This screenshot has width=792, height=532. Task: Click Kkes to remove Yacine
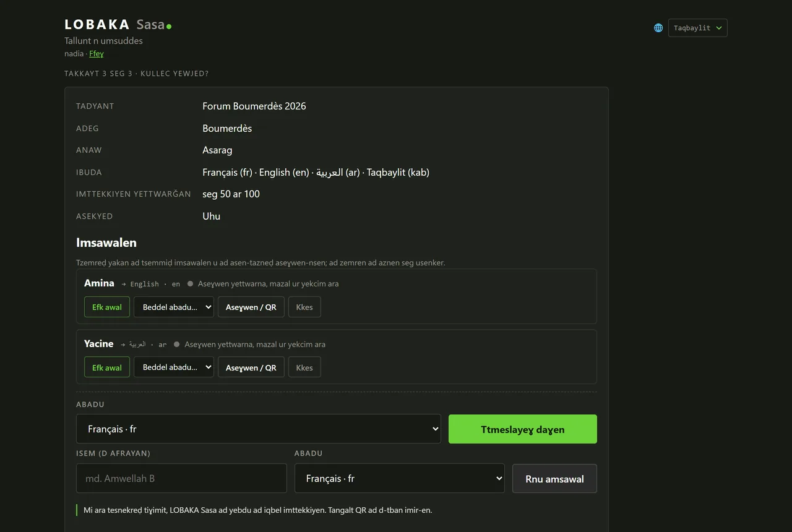coord(304,367)
